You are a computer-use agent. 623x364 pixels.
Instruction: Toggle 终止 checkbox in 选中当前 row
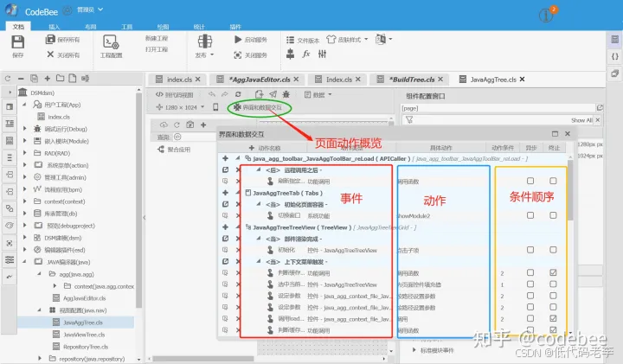pos(553,284)
